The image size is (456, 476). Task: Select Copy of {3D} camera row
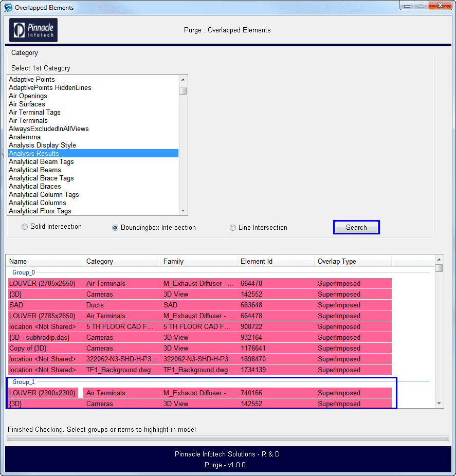[x=154, y=348]
